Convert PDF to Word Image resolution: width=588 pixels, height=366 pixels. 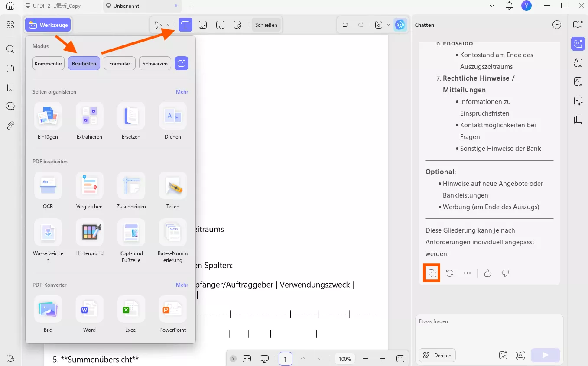coord(89,314)
